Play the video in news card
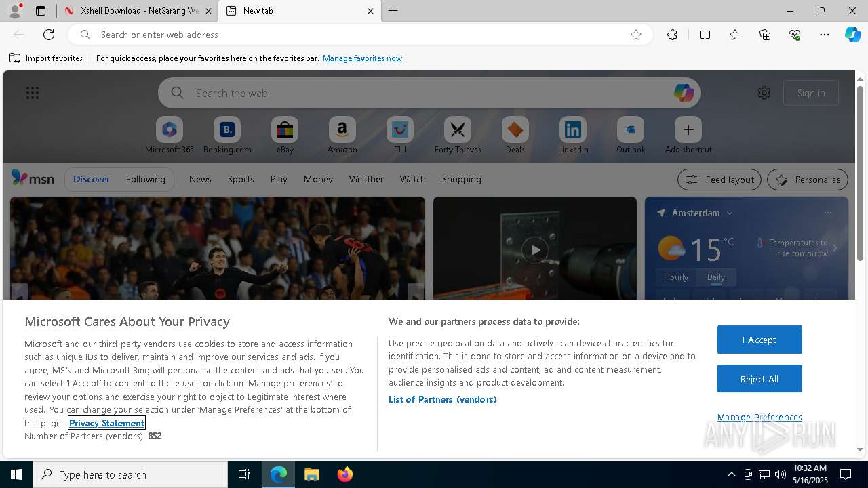This screenshot has height=488, width=868. (x=535, y=250)
